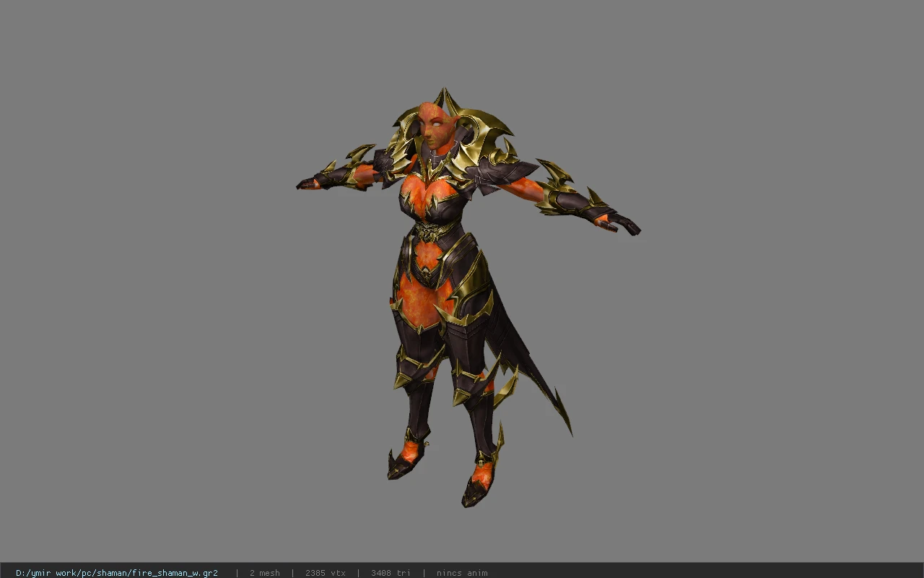Click the '3408 tri' triangle count
The width and height of the screenshot is (924, 578).
(x=391, y=573)
